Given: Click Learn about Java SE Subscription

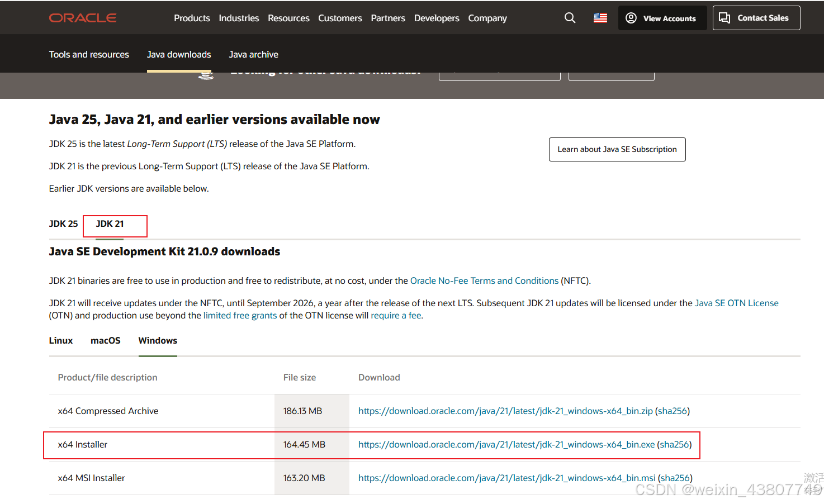Looking at the screenshot, I should click(x=617, y=149).
